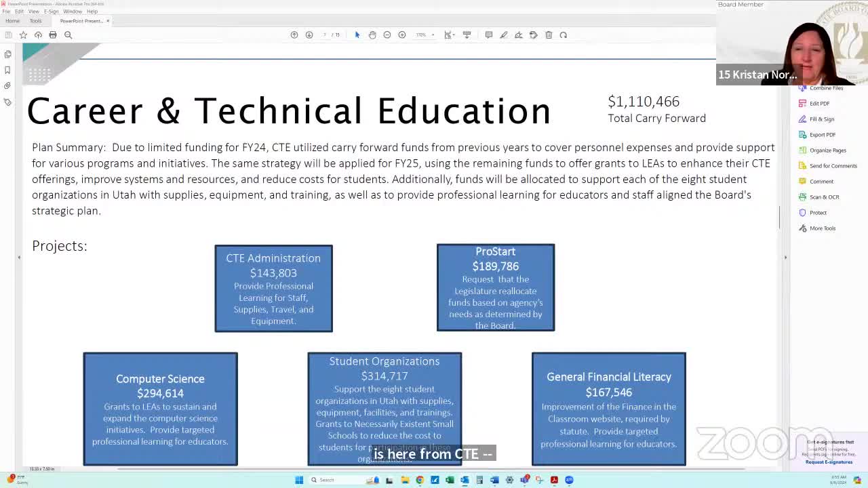868x488 pixels.
Task: Open the tags panel in left sidebar
Action: (x=8, y=102)
